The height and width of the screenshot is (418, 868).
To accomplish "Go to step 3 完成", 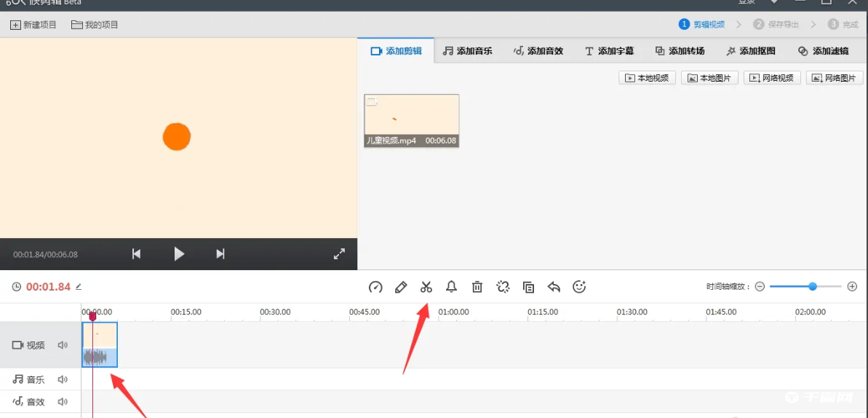I will (x=843, y=24).
